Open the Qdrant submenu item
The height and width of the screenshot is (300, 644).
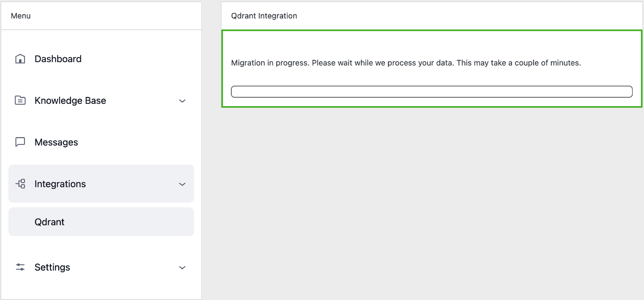[50, 222]
